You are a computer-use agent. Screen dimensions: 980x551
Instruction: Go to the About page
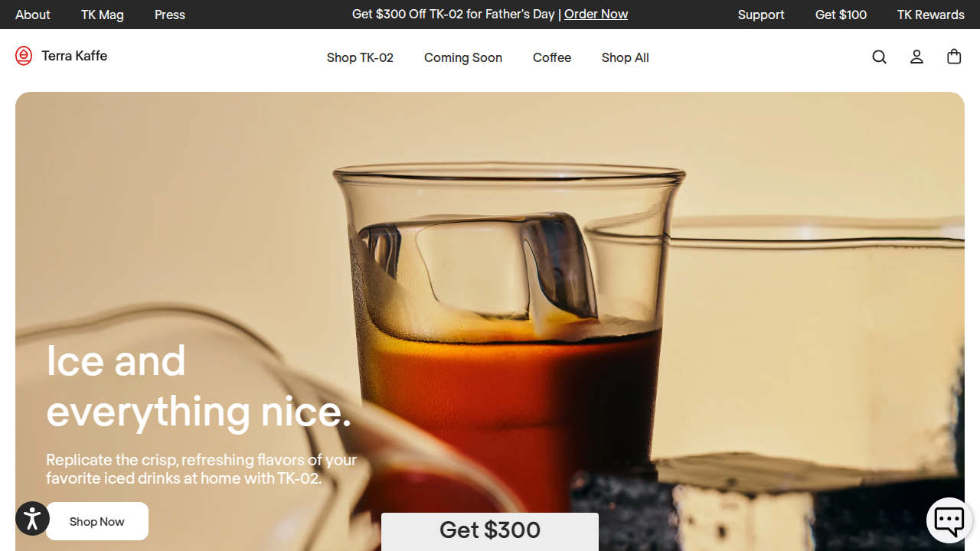33,15
